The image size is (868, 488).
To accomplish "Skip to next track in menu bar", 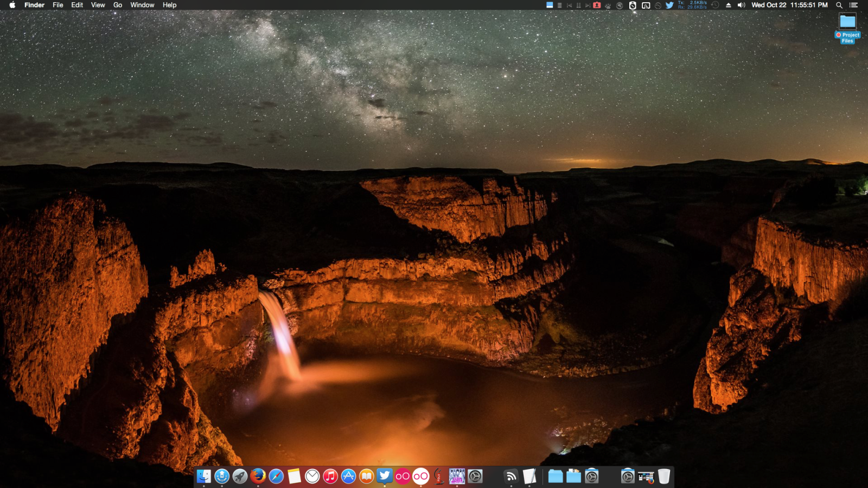I will tap(588, 5).
